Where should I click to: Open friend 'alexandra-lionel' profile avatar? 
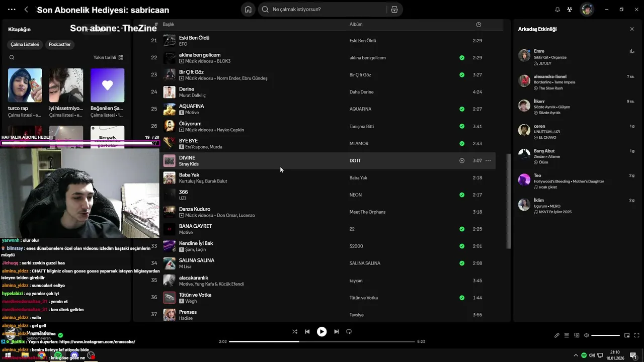[524, 80]
